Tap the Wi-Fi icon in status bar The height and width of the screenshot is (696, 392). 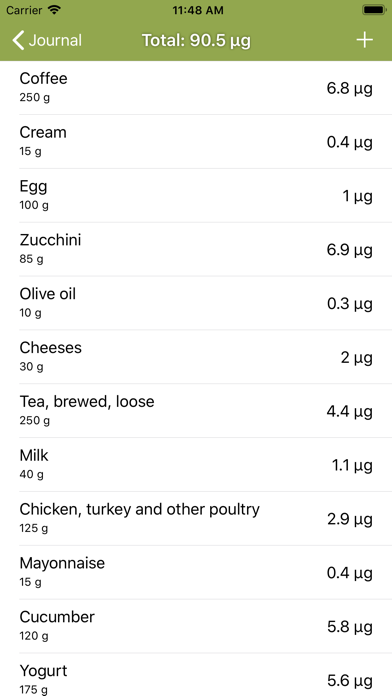click(55, 10)
